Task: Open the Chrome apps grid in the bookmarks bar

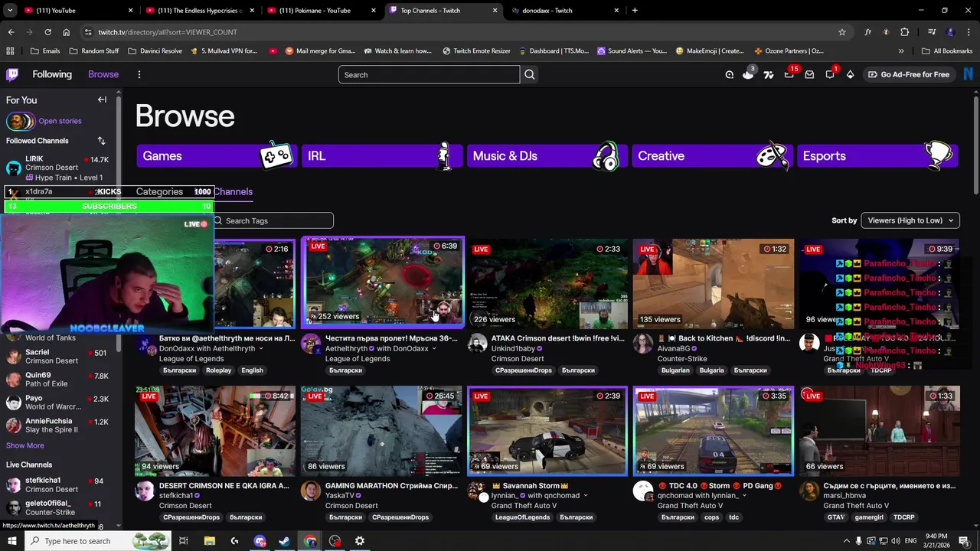Action: click(x=10, y=51)
